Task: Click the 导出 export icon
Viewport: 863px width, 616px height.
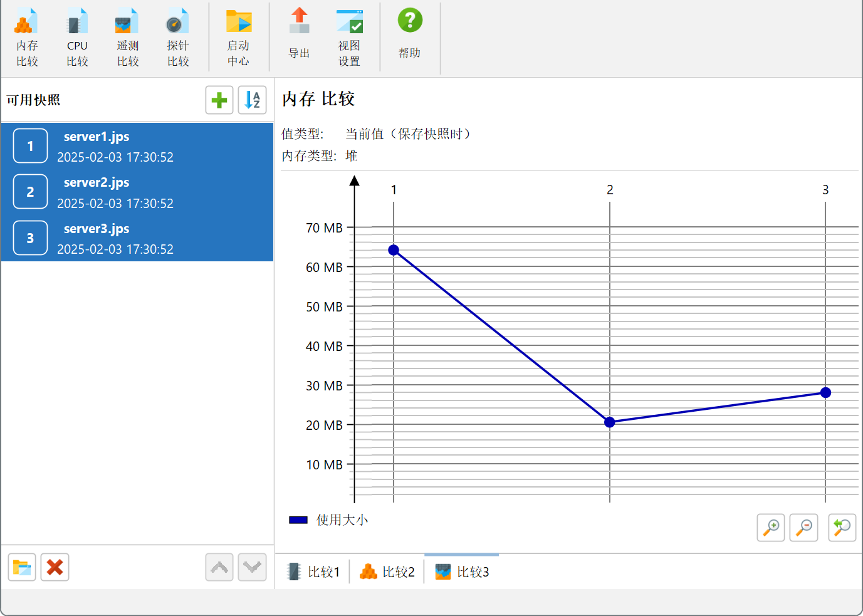Action: (x=299, y=34)
